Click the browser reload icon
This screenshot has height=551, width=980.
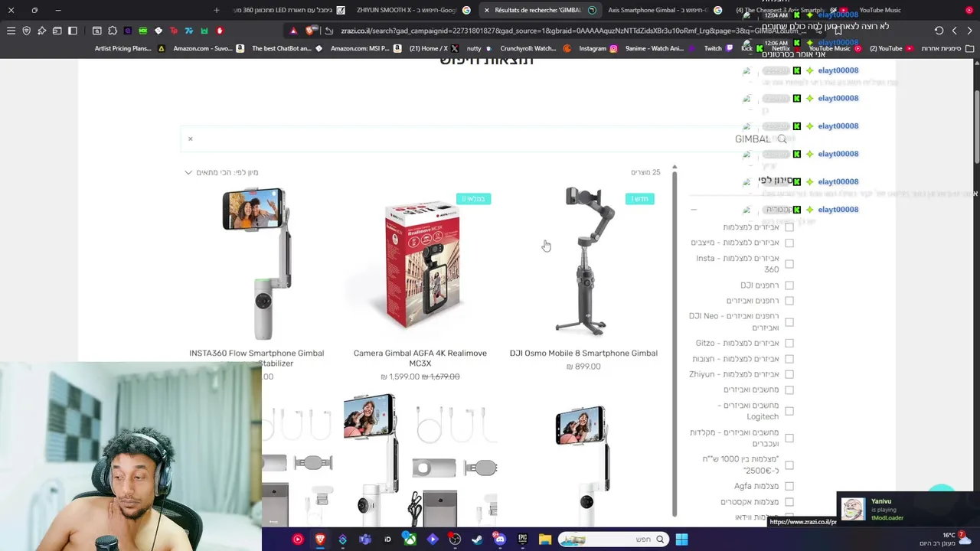tap(939, 31)
